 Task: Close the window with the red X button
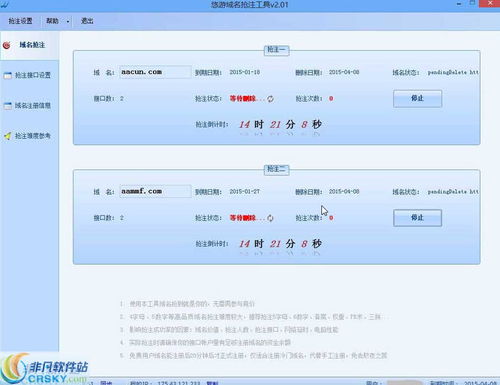(490, 4)
